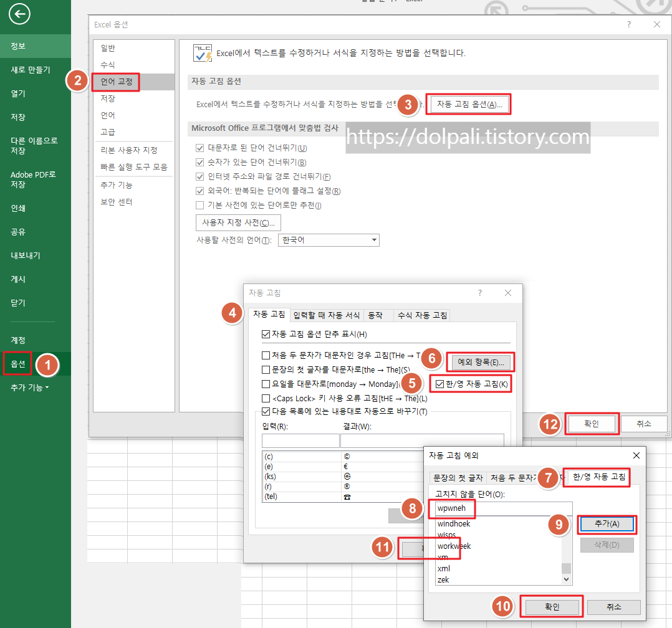Screen dimensions: 672x628
Task: Toggle 한/영 자동 고침 checkbox
Action: coord(439,384)
